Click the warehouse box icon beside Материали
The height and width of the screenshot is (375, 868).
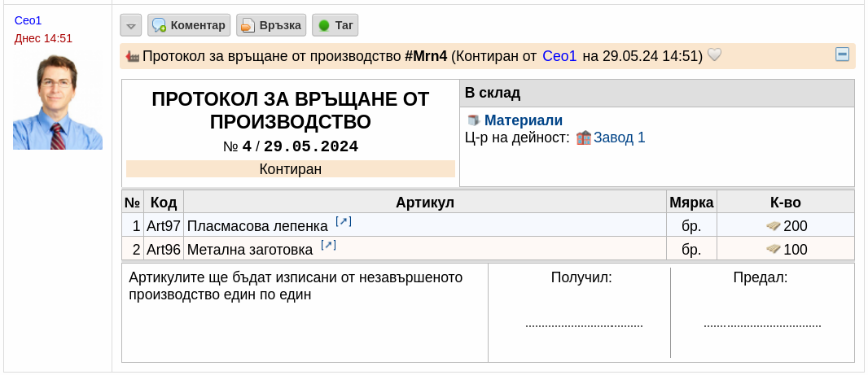tap(473, 120)
